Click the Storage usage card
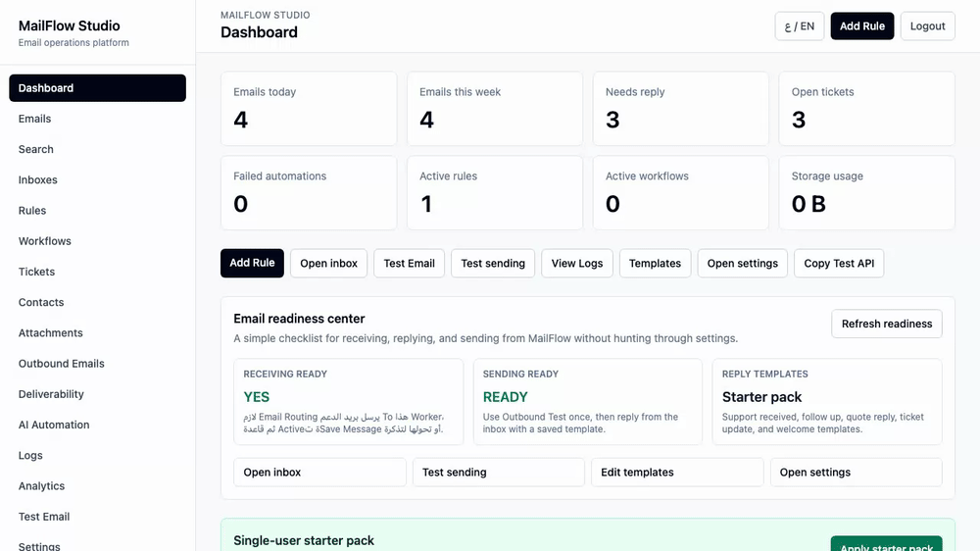 coord(867,192)
